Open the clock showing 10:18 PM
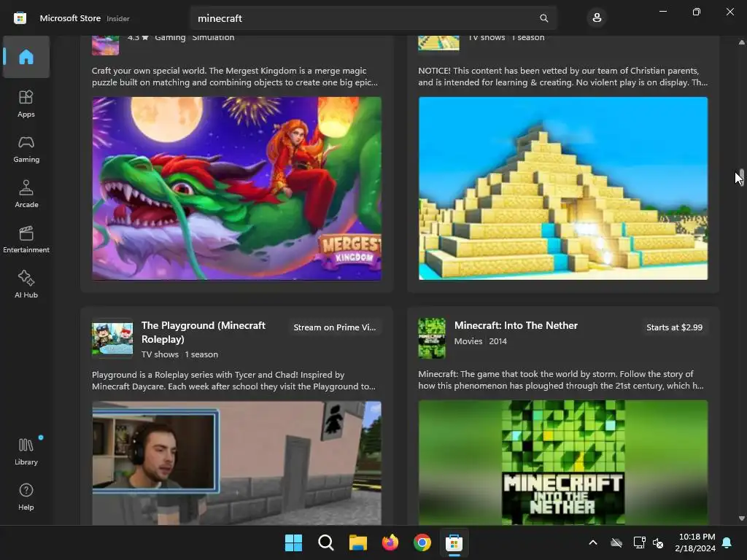The image size is (747, 560). (x=695, y=542)
